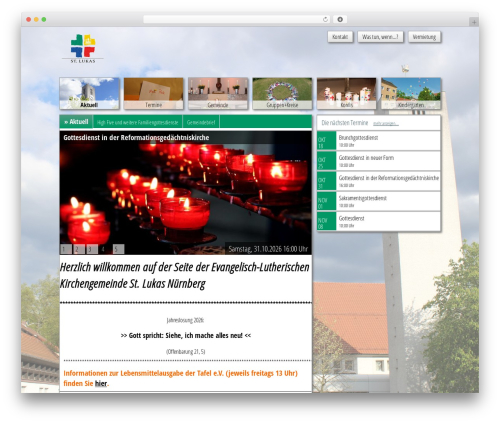Select the Aktuell navigation tile

(89, 94)
